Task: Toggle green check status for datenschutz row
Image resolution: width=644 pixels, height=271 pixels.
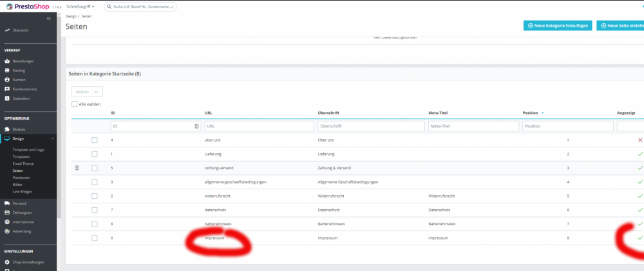Action: pos(640,210)
